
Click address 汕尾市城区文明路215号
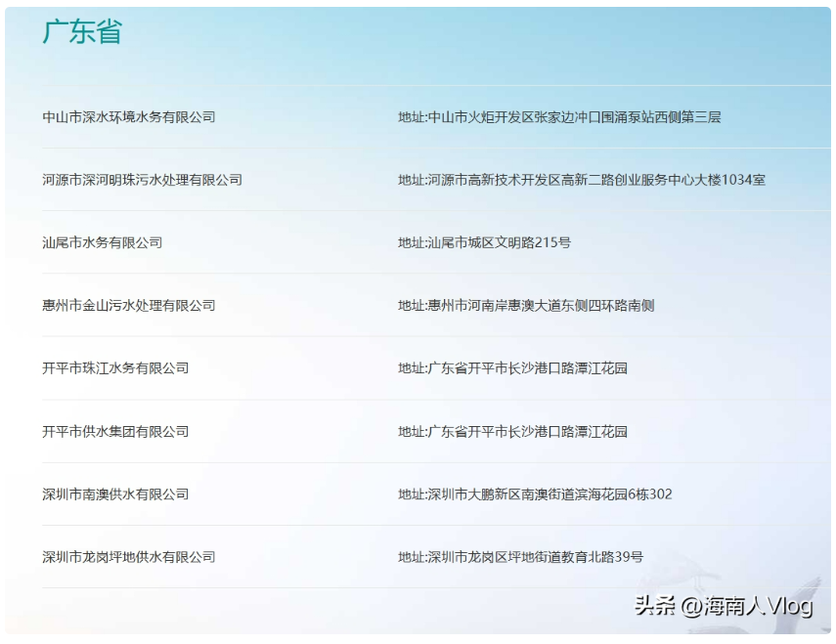(484, 242)
